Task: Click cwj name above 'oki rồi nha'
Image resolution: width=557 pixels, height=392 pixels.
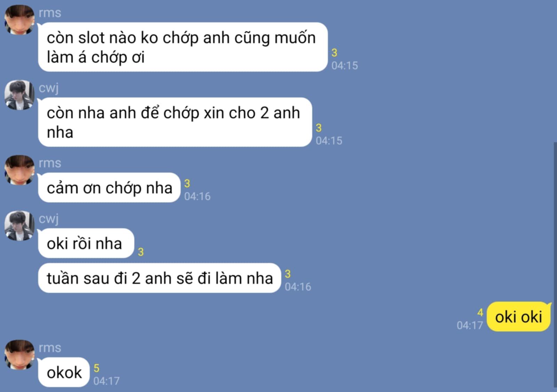Action: click(49, 219)
